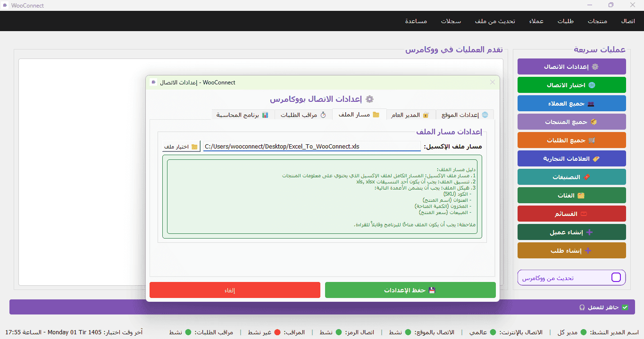The width and height of the screenshot is (644, 339).
Task: Click the Excel file path input field
Action: click(x=312, y=147)
